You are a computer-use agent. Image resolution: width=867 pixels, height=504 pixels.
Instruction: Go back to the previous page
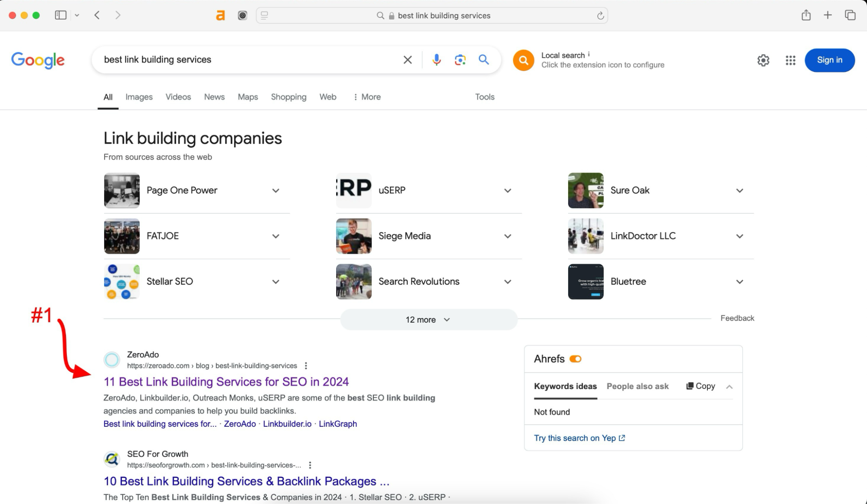pyautogui.click(x=97, y=15)
